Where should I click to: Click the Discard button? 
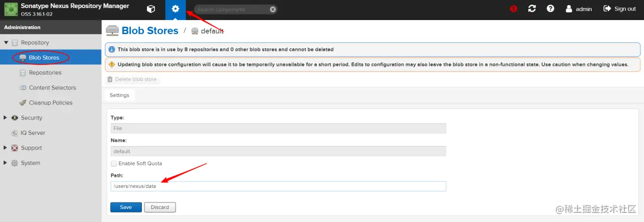[x=160, y=207]
